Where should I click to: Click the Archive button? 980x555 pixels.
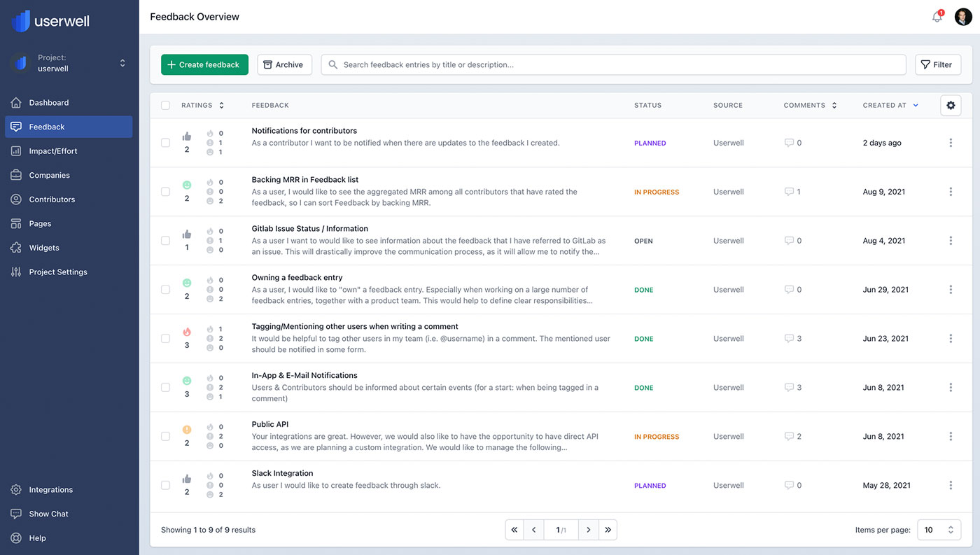pyautogui.click(x=284, y=64)
